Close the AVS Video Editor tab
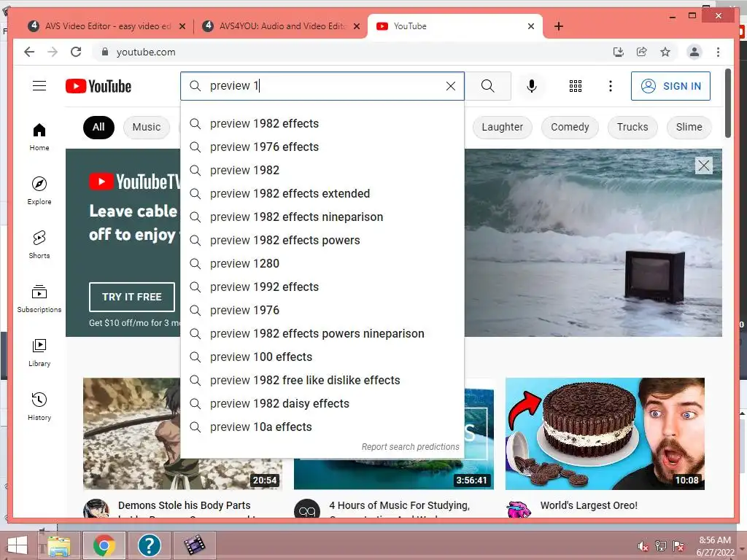The width and height of the screenshot is (747, 560). pyautogui.click(x=182, y=26)
